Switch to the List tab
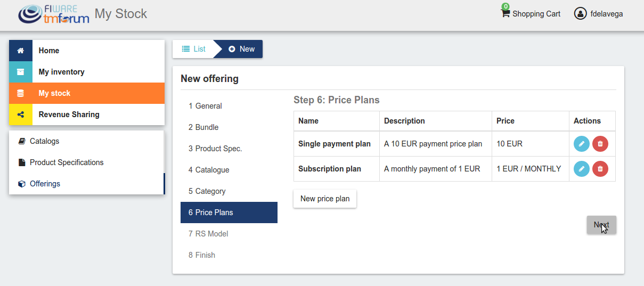Screen dimensions: 644x286 coord(193,49)
